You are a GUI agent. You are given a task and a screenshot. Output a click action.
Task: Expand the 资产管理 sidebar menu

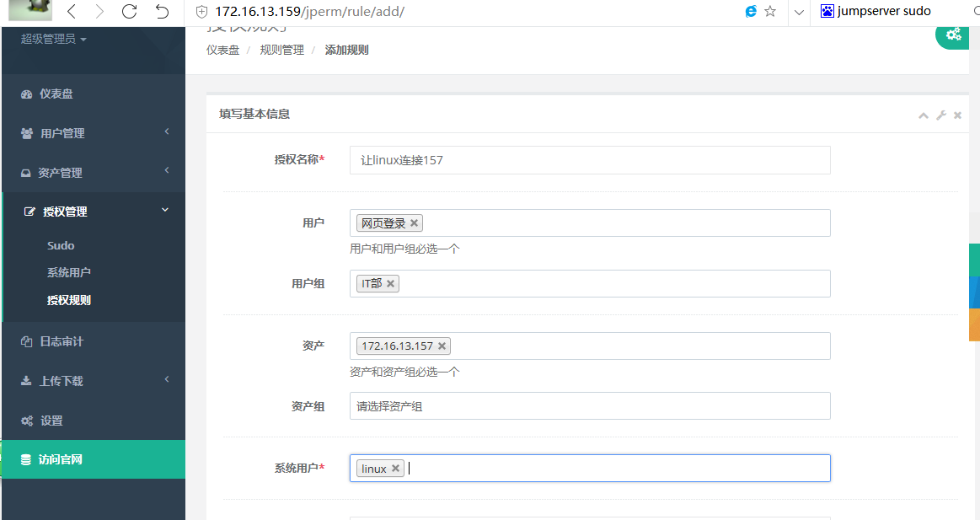point(93,173)
